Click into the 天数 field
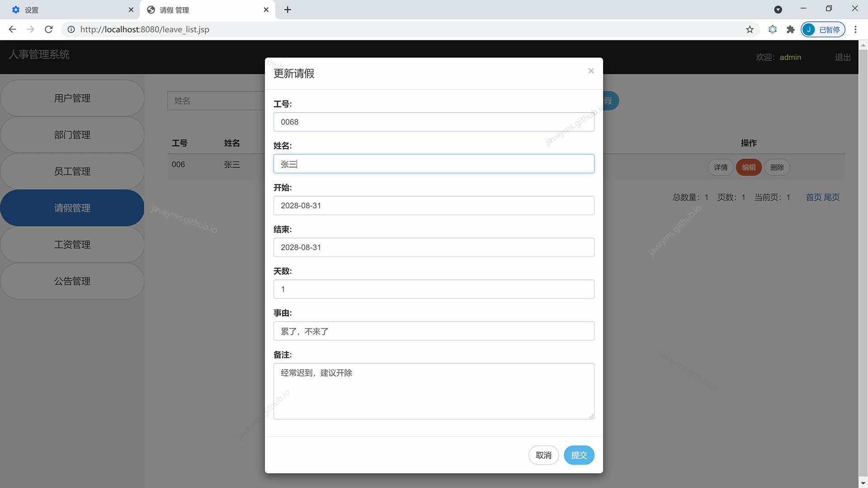The width and height of the screenshot is (868, 488). (433, 289)
